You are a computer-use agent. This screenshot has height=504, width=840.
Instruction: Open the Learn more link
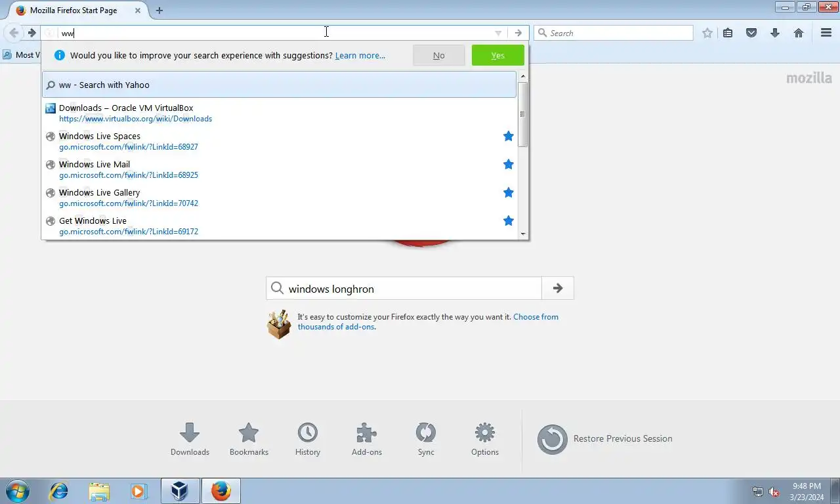(360, 55)
